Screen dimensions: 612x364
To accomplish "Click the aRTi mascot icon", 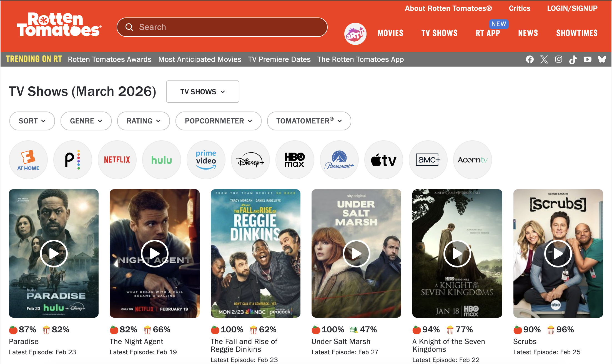I will coord(355,34).
